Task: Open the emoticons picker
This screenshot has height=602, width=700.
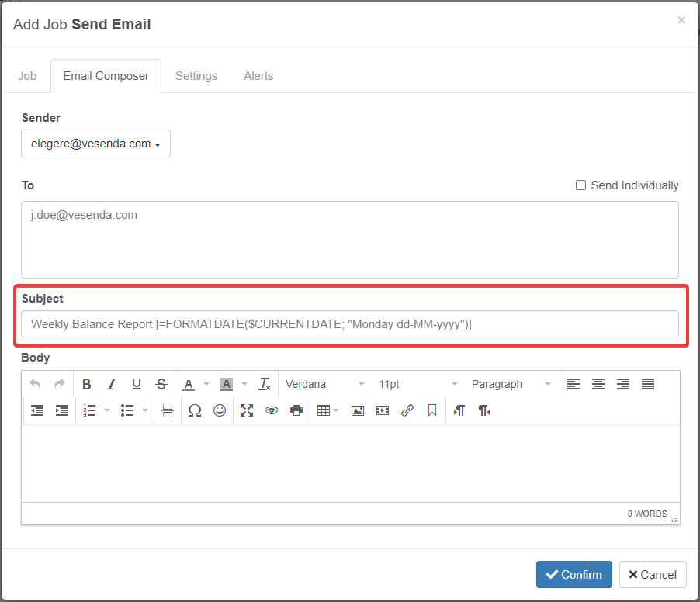Action: tap(220, 410)
